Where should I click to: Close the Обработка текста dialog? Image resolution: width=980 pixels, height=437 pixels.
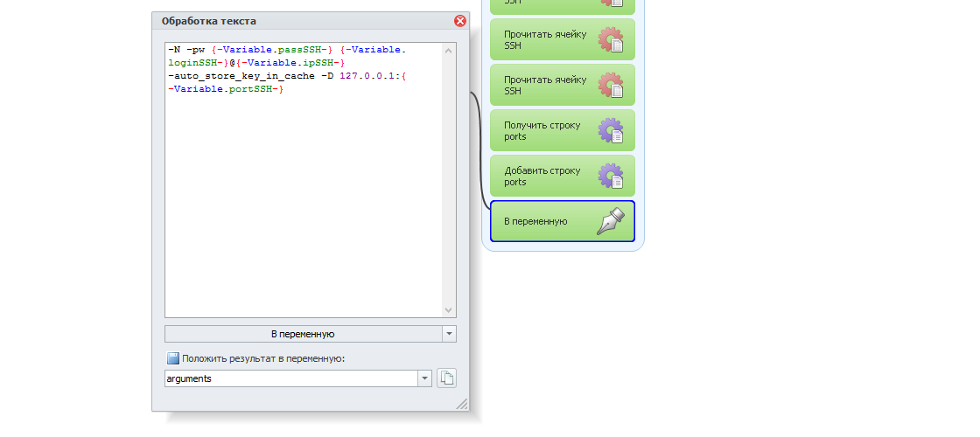[x=460, y=21]
